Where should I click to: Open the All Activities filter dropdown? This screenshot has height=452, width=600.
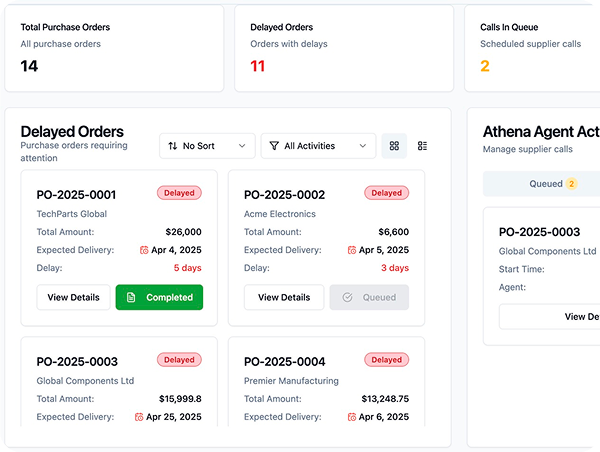(x=318, y=146)
